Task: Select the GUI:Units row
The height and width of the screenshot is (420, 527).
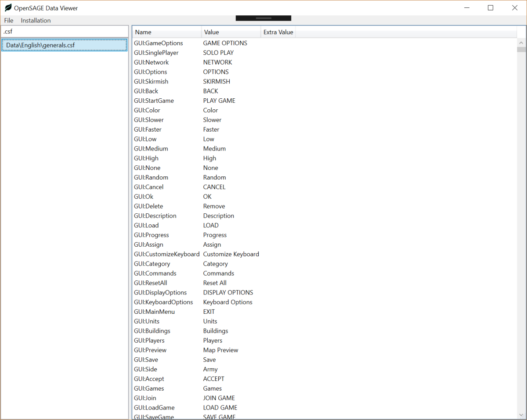Action: click(325, 322)
